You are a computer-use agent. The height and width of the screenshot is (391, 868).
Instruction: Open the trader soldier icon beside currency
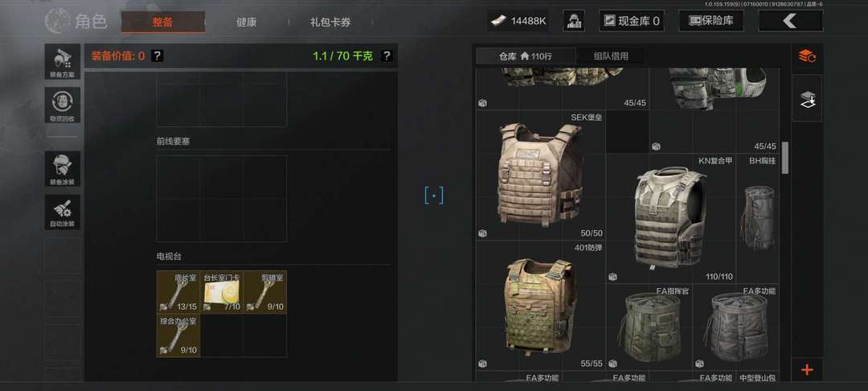[574, 21]
